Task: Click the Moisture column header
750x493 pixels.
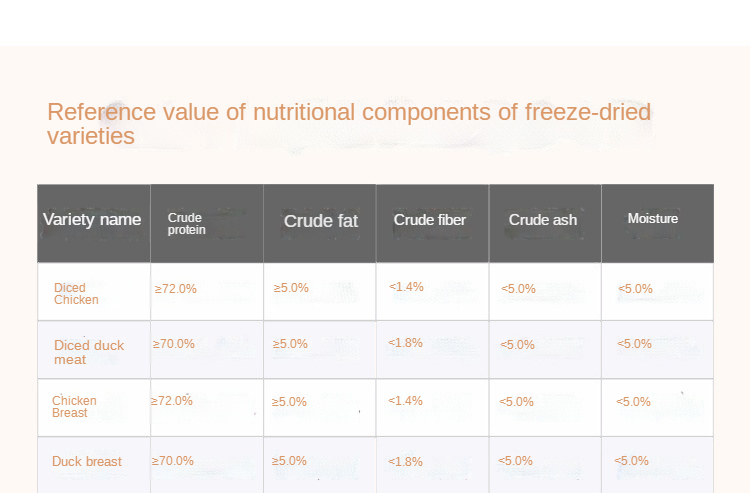Action: 653,219
